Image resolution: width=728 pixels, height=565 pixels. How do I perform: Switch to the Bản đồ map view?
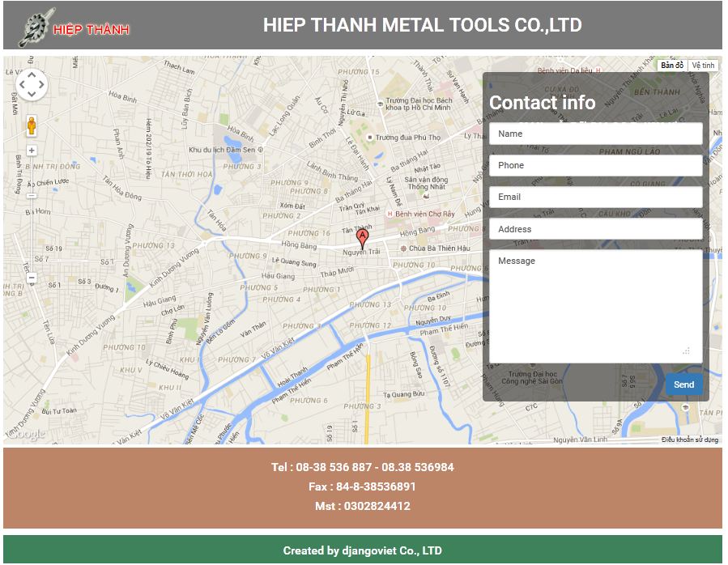coord(671,66)
